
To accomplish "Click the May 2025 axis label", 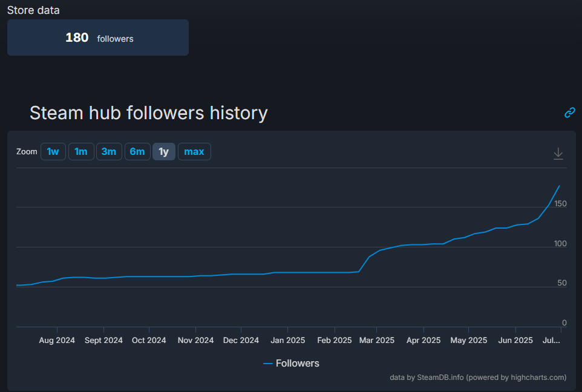I will [x=469, y=340].
